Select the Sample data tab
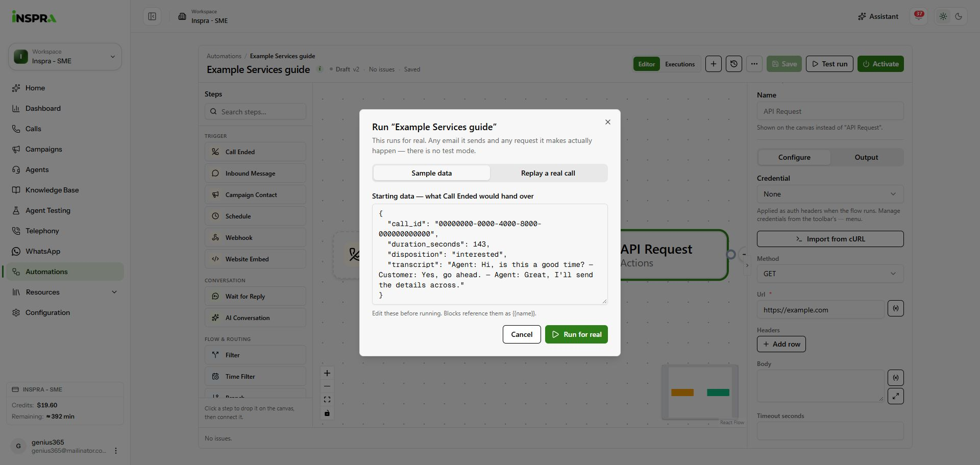 click(x=432, y=173)
